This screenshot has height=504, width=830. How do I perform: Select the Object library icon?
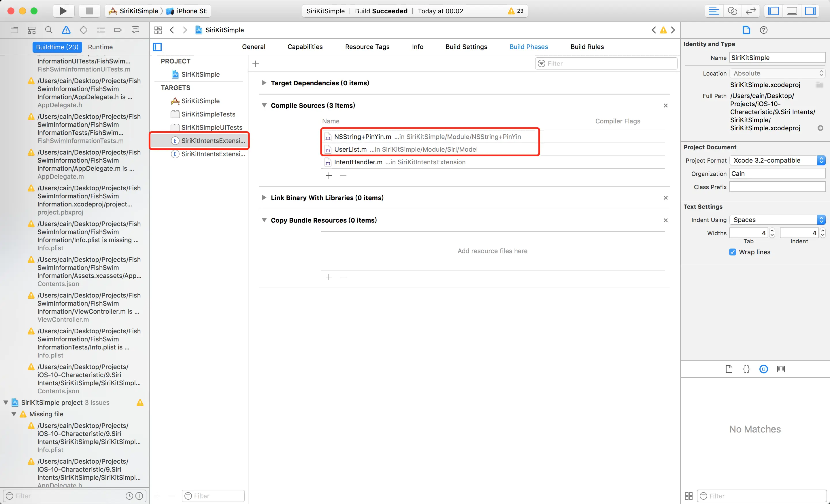tap(764, 369)
